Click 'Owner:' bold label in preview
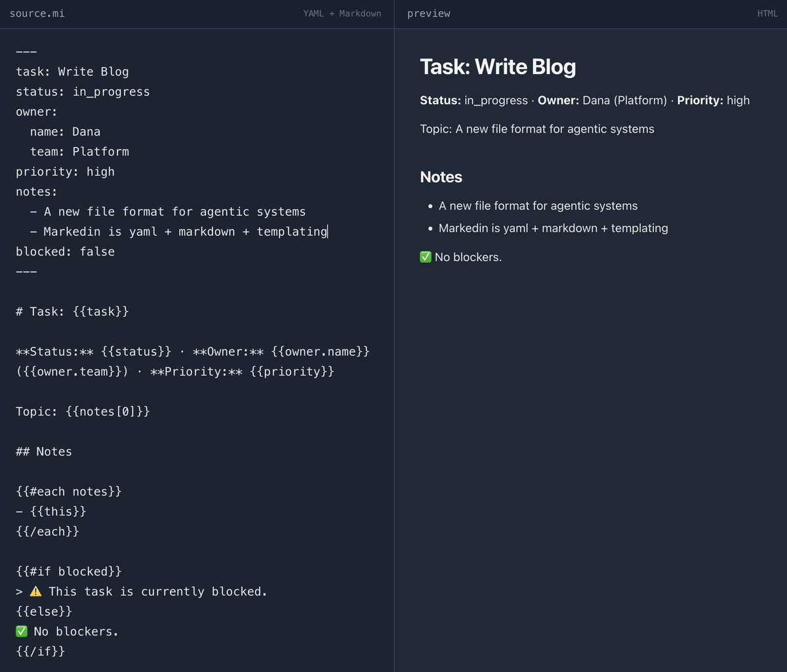 559,100
